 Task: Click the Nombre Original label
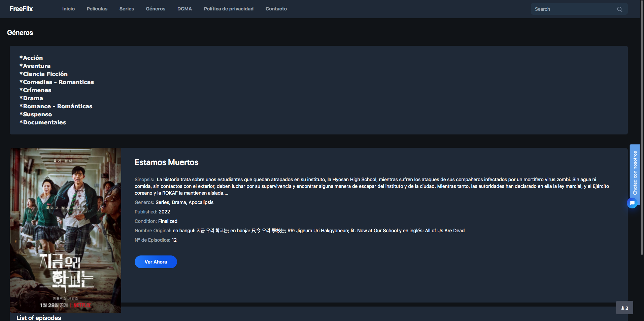[x=153, y=231]
